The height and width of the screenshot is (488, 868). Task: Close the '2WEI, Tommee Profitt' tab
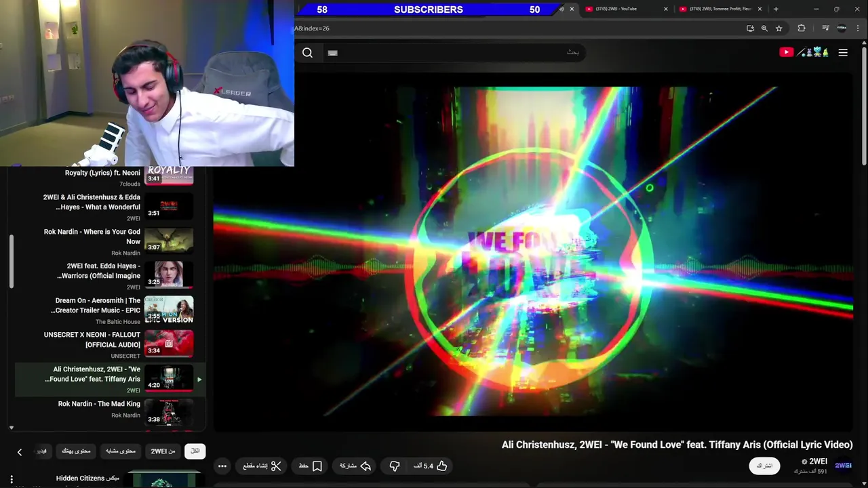tap(759, 9)
